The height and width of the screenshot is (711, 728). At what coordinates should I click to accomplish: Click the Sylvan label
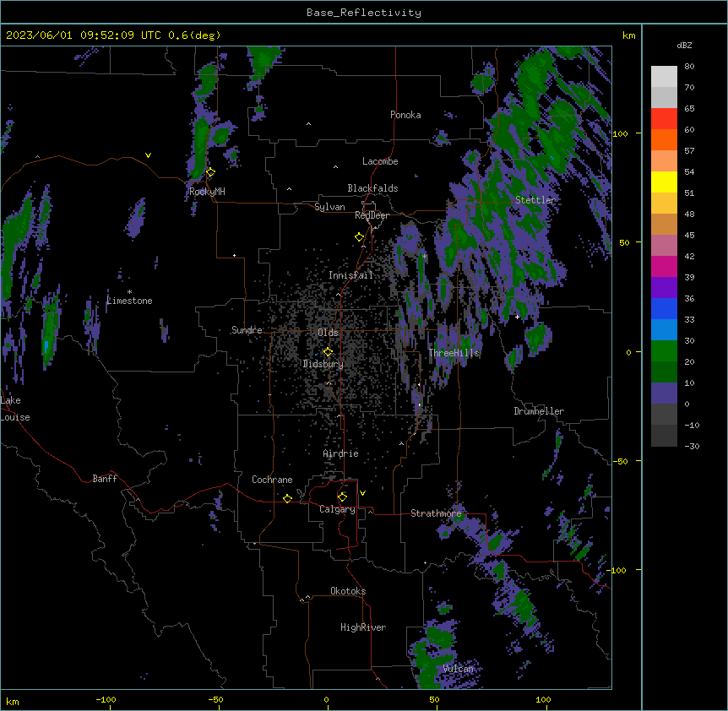329,207
